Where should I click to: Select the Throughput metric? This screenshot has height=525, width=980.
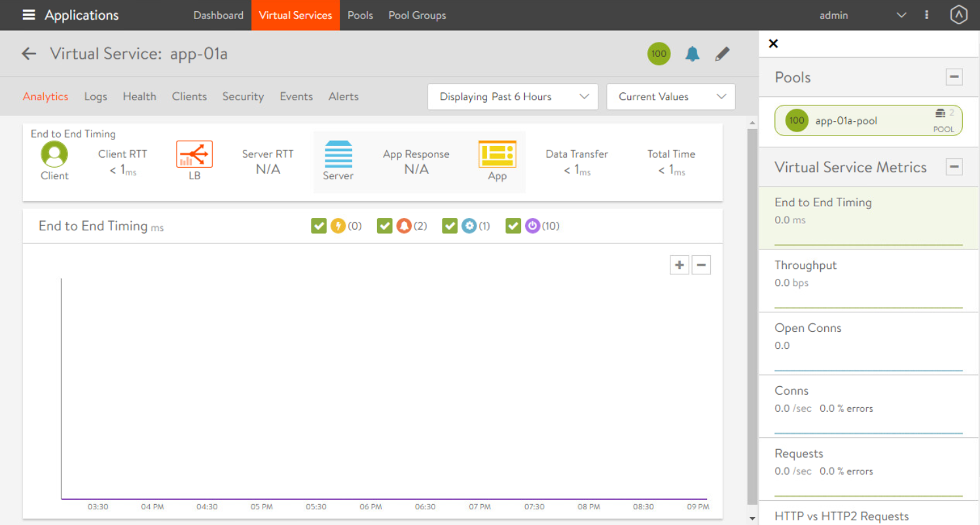(x=869, y=281)
